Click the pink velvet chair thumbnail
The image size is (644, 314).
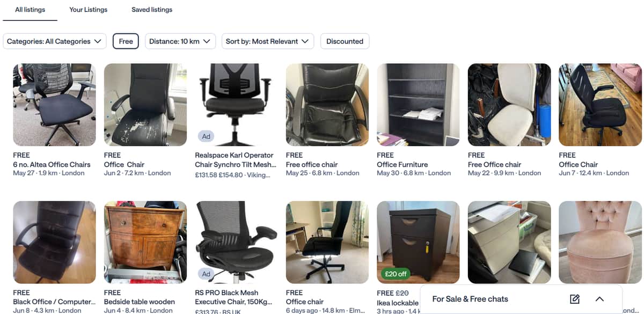pyautogui.click(x=600, y=242)
